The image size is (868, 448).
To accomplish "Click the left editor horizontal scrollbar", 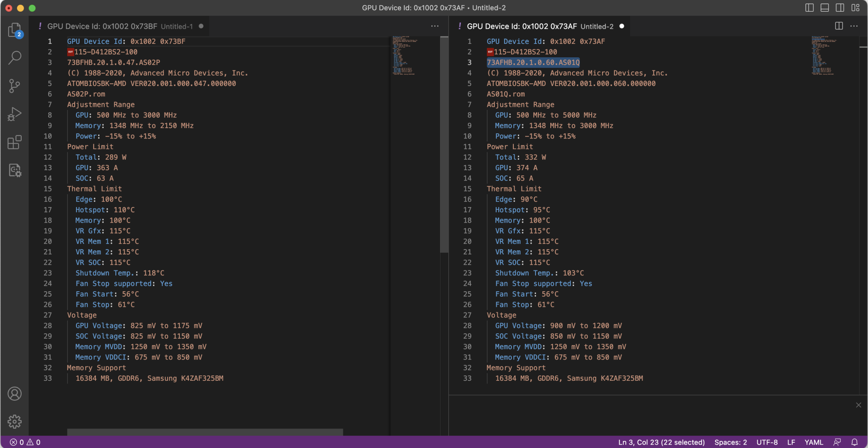I will tap(205, 432).
